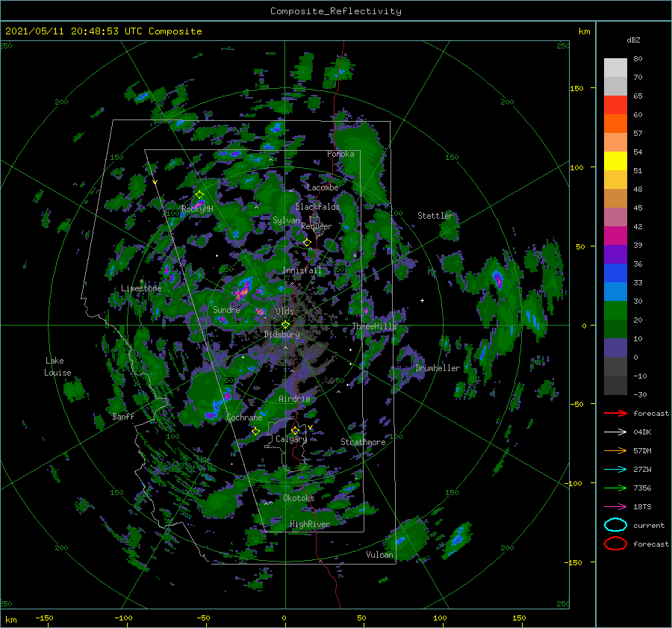This screenshot has height=628, width=672.
Task: Click the Sundre town label
Action: [x=226, y=310]
